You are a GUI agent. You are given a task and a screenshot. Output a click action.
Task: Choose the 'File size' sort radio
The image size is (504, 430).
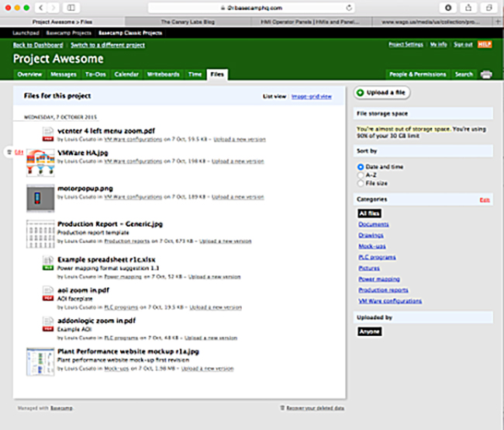(361, 183)
